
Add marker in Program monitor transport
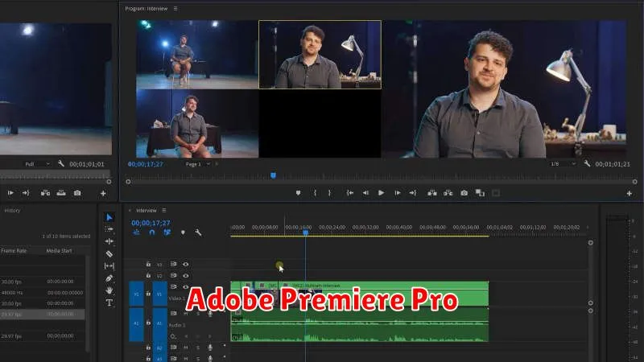(x=298, y=193)
